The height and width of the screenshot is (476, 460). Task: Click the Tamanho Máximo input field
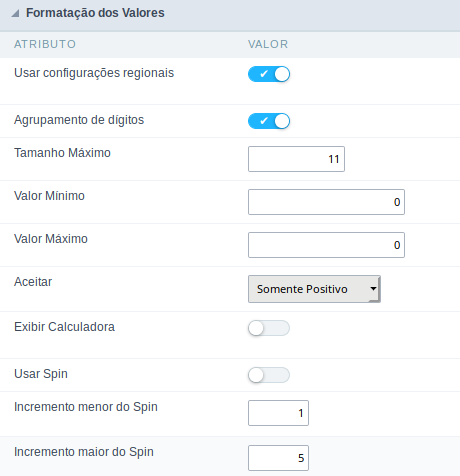coord(296,159)
